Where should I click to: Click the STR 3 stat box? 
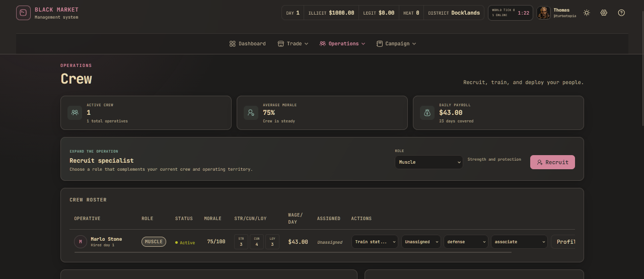pyautogui.click(x=241, y=242)
